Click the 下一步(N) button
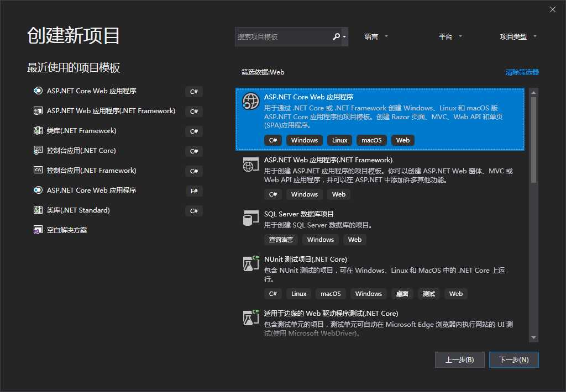This screenshot has width=566, height=392. pos(513,359)
